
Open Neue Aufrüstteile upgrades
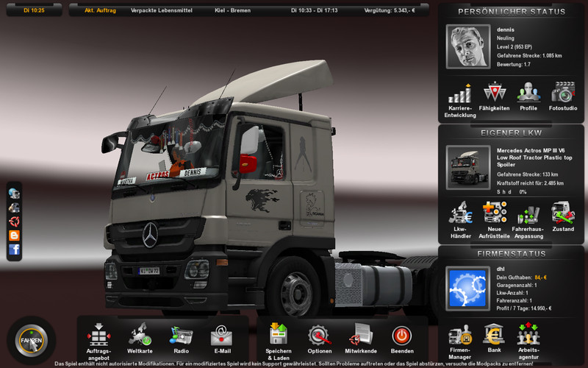[x=494, y=220]
